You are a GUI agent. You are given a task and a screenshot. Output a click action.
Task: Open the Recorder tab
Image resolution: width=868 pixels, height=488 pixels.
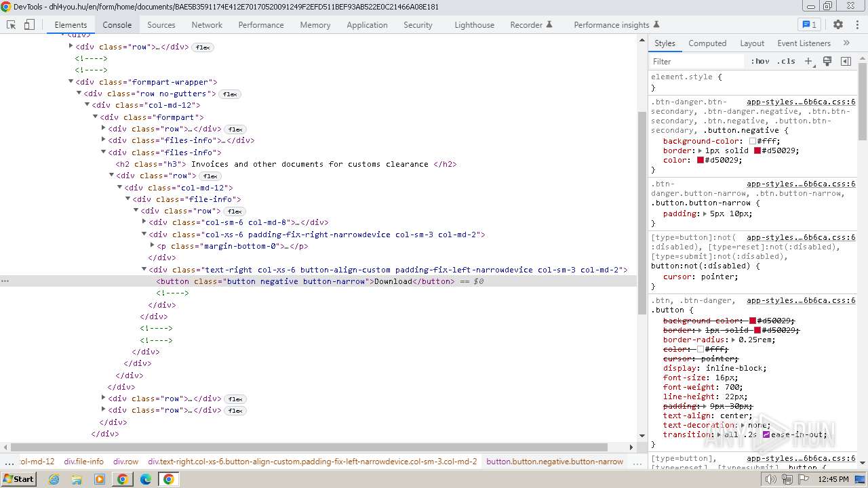tap(531, 24)
